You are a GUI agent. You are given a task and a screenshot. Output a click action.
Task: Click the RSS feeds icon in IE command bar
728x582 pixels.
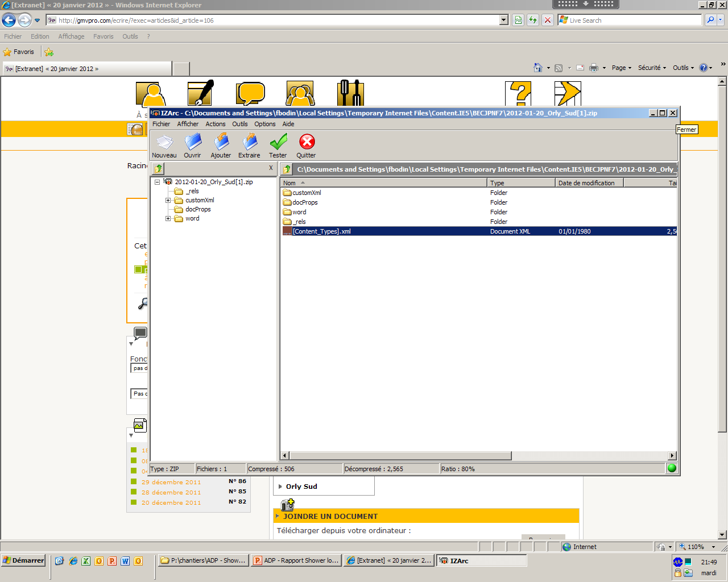(559, 68)
